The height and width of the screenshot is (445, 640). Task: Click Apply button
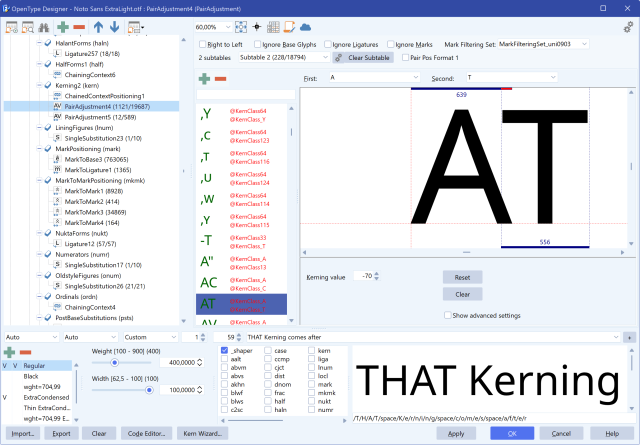point(456,434)
